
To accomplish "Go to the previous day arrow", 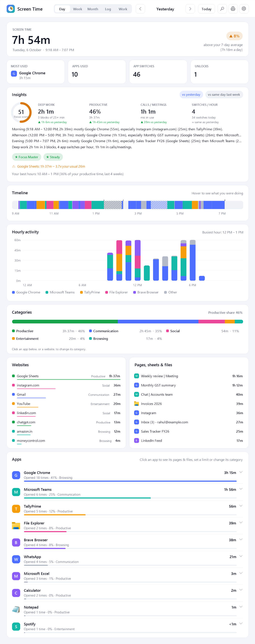I will tap(140, 9).
